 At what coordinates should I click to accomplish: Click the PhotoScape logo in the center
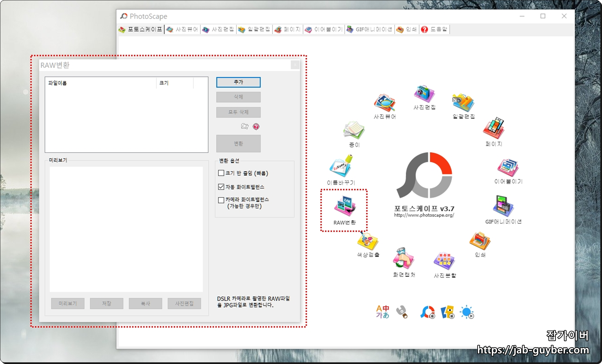click(424, 175)
